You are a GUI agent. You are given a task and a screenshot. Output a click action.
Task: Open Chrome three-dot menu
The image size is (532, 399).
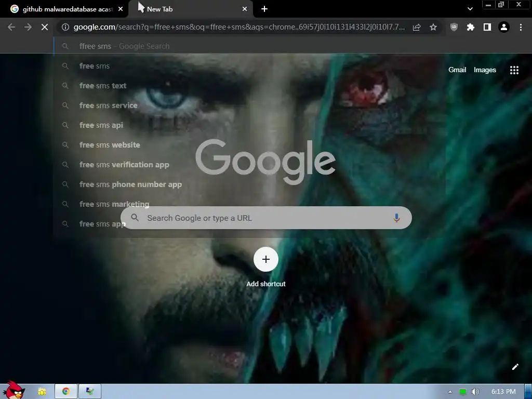pos(521,27)
